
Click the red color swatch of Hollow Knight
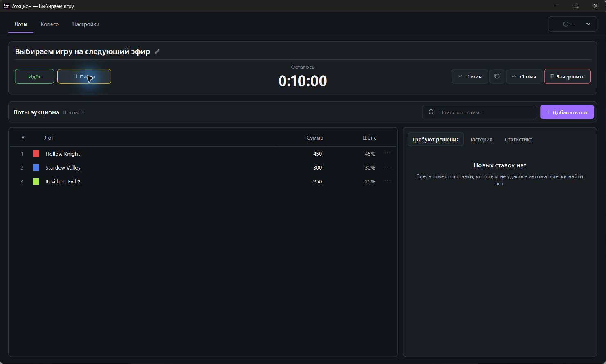(36, 154)
